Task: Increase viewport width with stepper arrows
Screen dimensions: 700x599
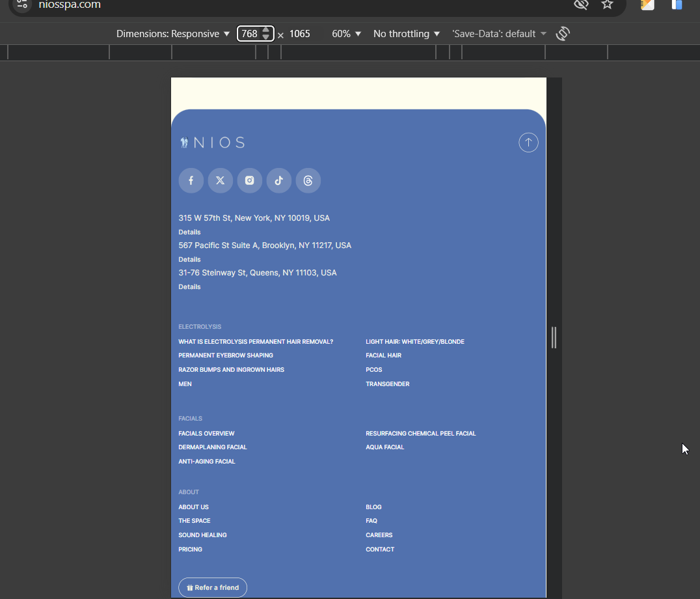Action: [x=266, y=31]
